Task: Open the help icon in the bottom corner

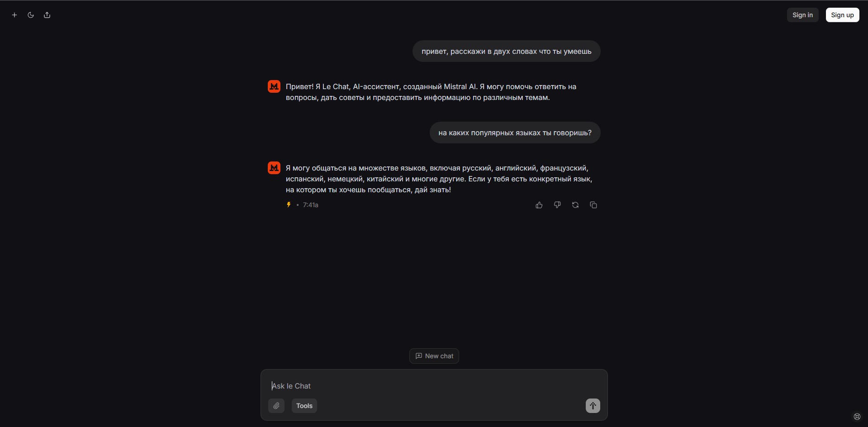Action: point(857,417)
